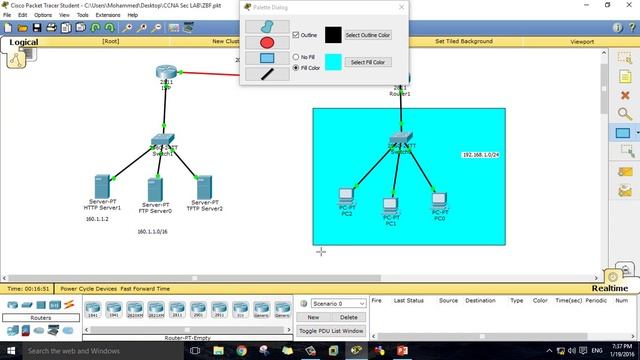Select the PC2 device in cyan area
Screen dimensions: 640x360
(347, 196)
